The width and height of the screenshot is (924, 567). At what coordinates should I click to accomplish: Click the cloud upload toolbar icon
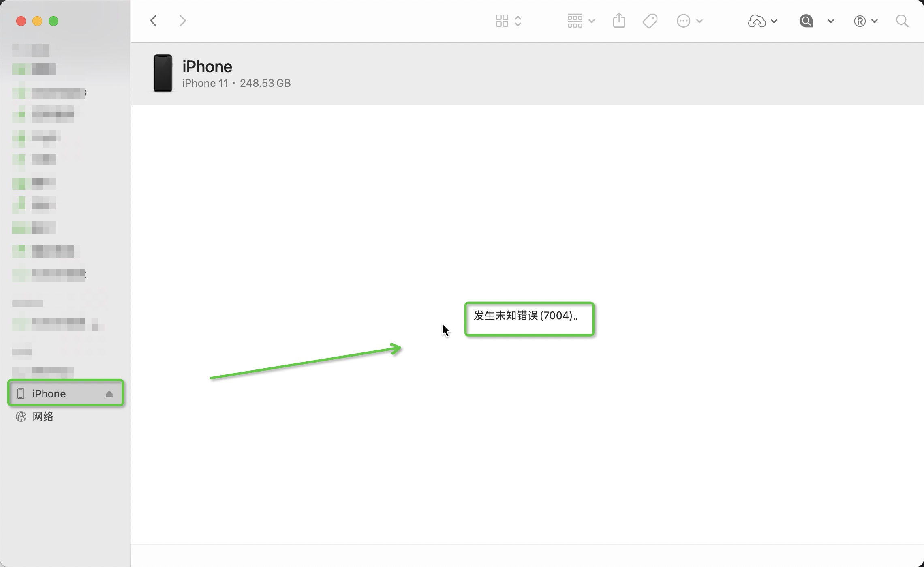(x=756, y=21)
